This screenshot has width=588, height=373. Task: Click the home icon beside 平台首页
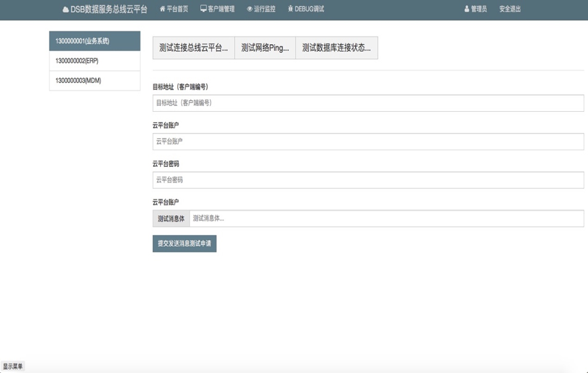(162, 9)
